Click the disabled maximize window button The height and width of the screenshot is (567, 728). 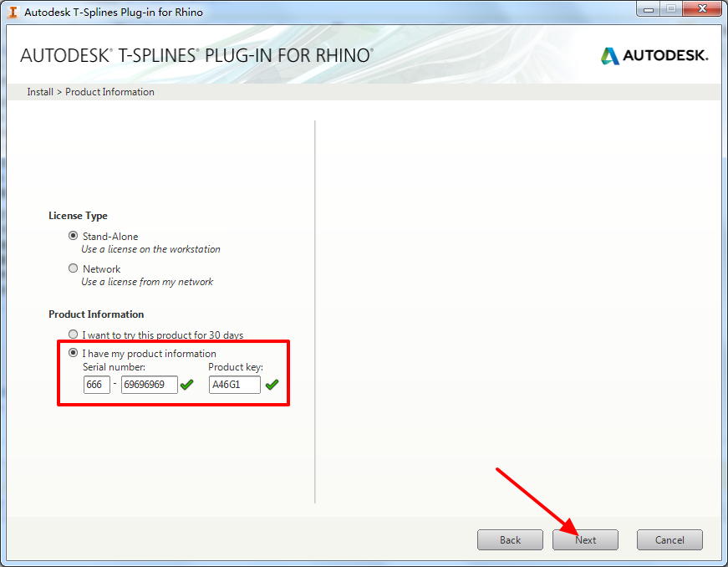671,9
